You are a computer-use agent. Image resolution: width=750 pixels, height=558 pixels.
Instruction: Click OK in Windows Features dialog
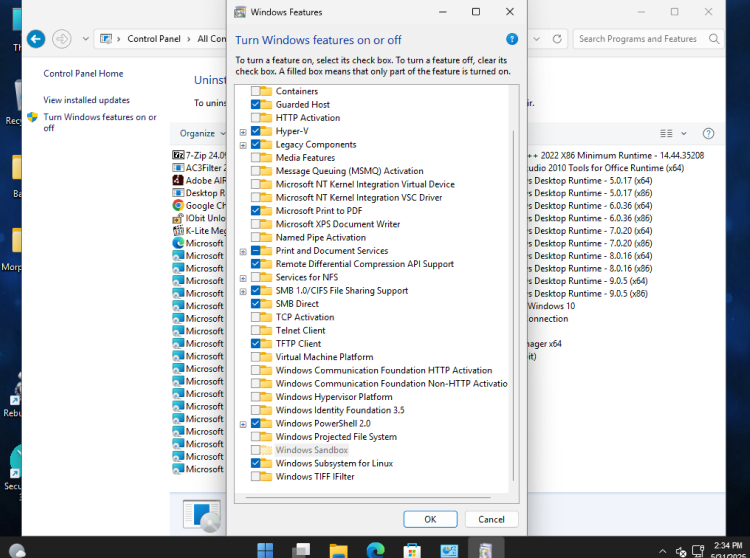[430, 519]
